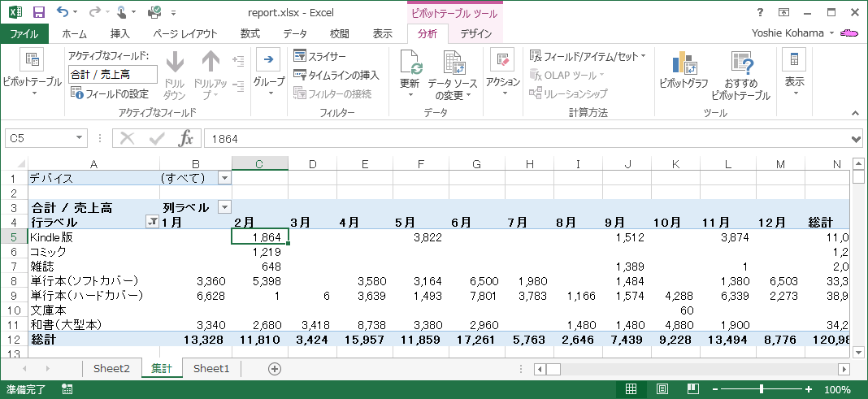Click the zoom out minus button

[716, 389]
